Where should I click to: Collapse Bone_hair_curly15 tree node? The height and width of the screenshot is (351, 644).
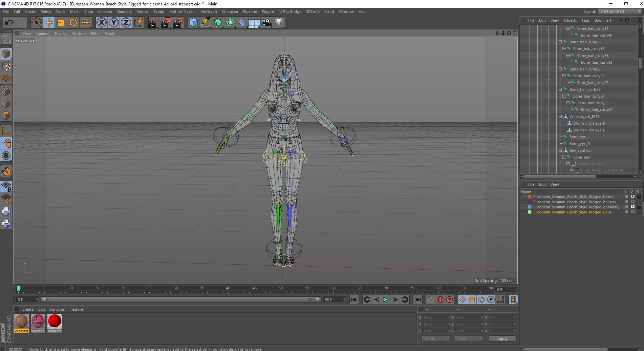(560, 42)
